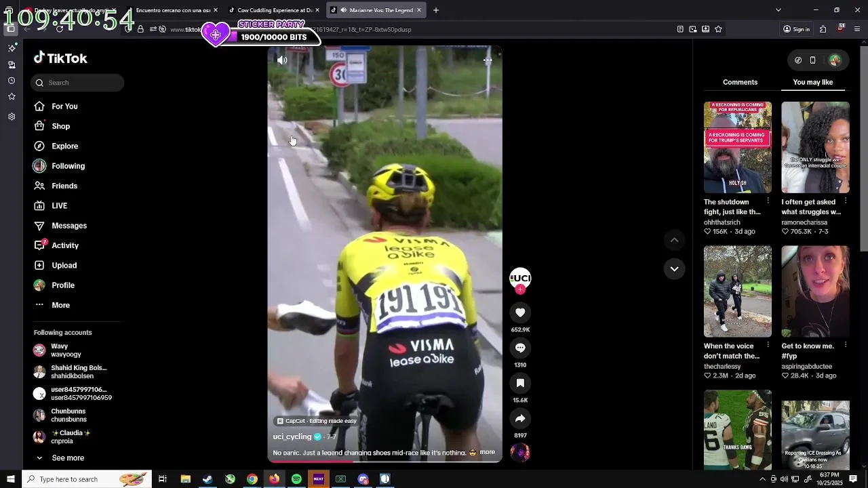The height and width of the screenshot is (488, 868).
Task: Like the uci_cycling video with the heart
Action: pyautogui.click(x=520, y=312)
